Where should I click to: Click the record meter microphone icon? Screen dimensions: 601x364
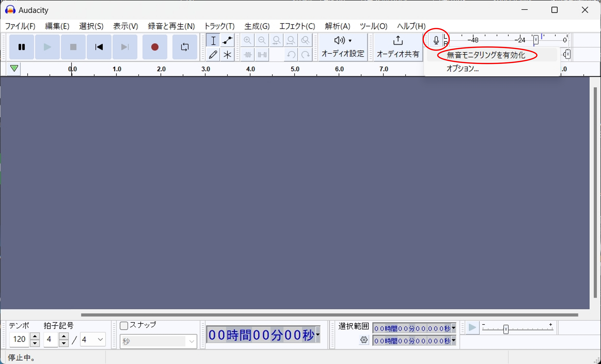coord(436,40)
